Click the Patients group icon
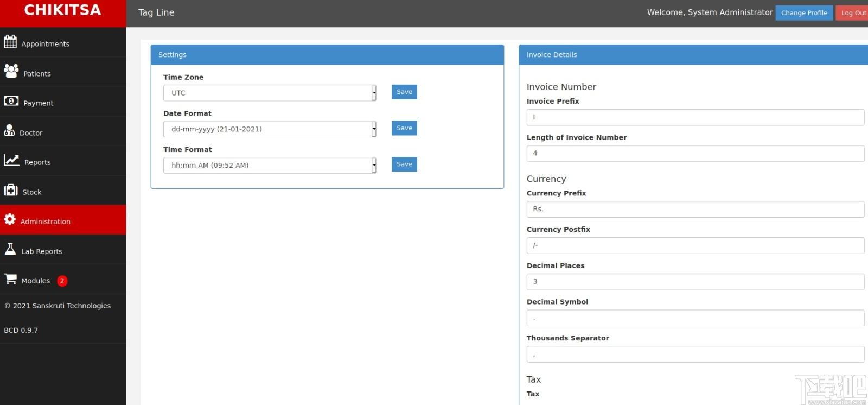The height and width of the screenshot is (405, 868). click(11, 71)
